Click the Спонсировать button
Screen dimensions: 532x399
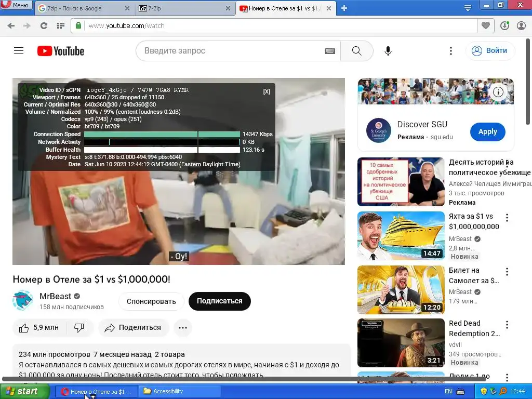[x=151, y=301]
